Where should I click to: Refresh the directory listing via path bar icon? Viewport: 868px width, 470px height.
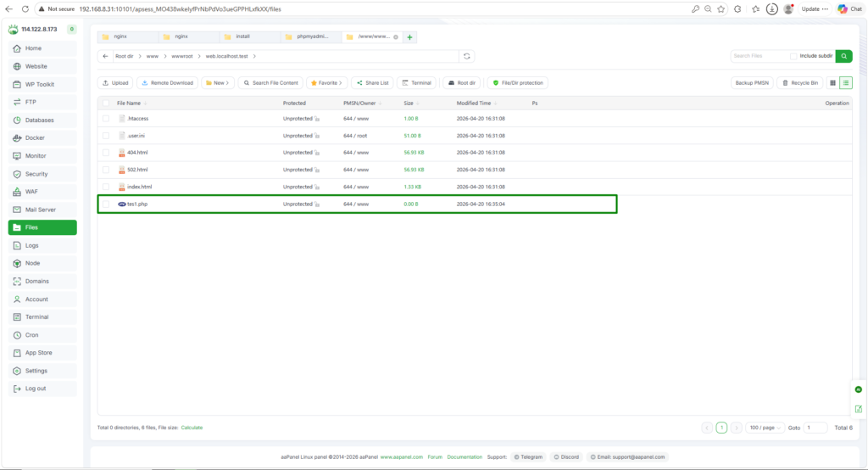tap(466, 56)
